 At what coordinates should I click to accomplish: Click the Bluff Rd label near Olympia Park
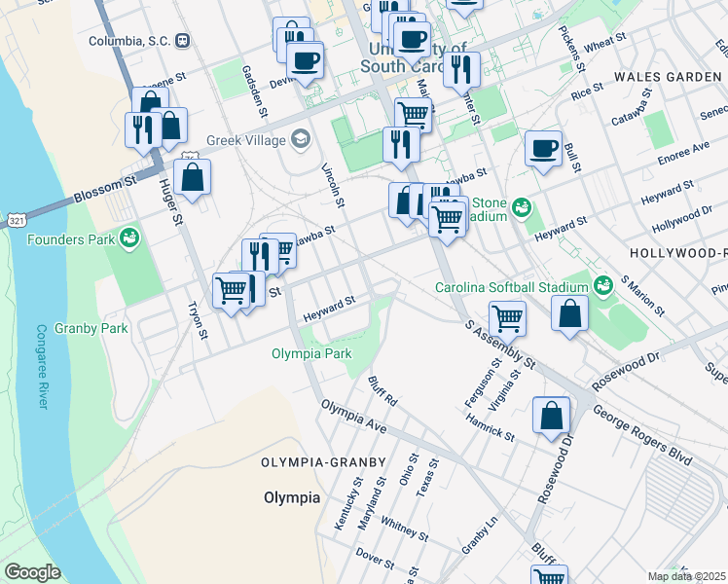coord(382,391)
